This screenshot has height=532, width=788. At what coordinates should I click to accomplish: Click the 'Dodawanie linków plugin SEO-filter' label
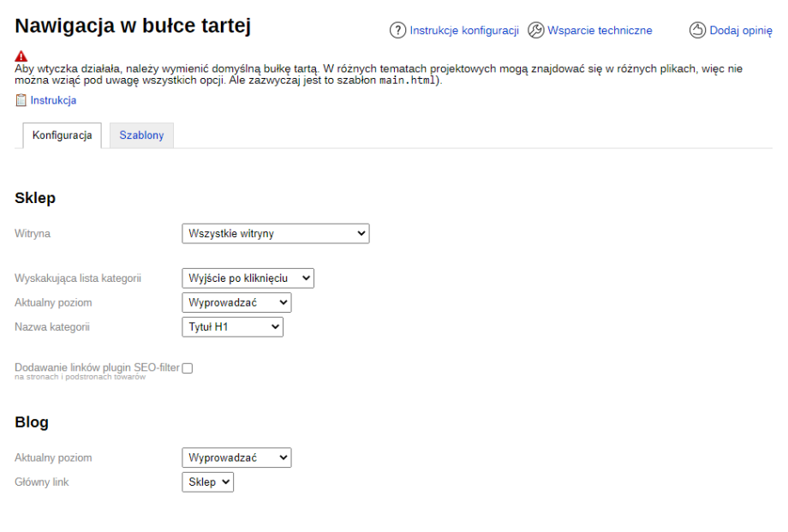pos(97,368)
